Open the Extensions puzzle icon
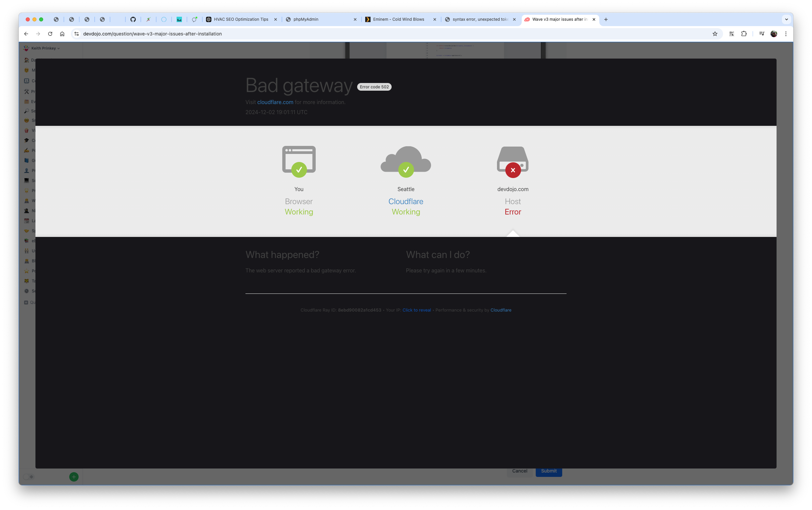Viewport: 812px width, 510px height. click(743, 34)
